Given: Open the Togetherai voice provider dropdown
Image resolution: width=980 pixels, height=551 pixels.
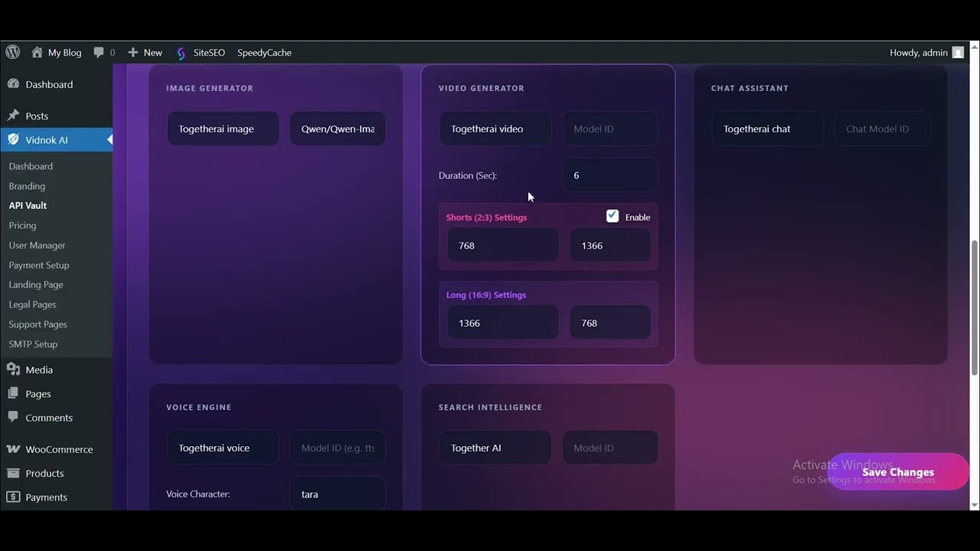Looking at the screenshot, I should point(223,448).
